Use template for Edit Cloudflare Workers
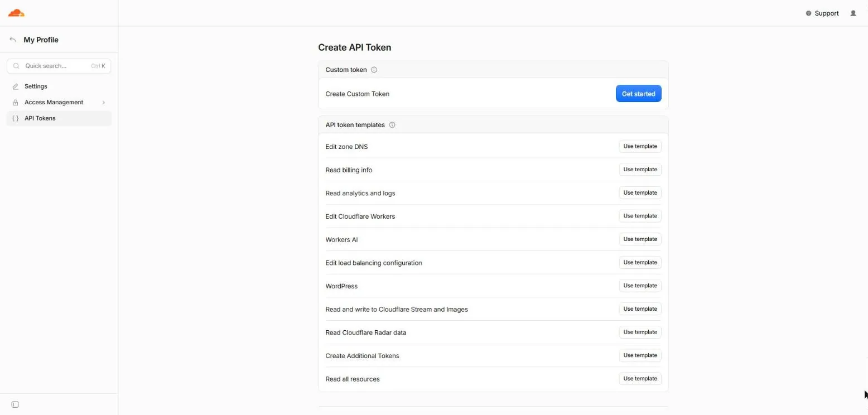Screen dimensions: 868x415 pyautogui.click(x=640, y=216)
